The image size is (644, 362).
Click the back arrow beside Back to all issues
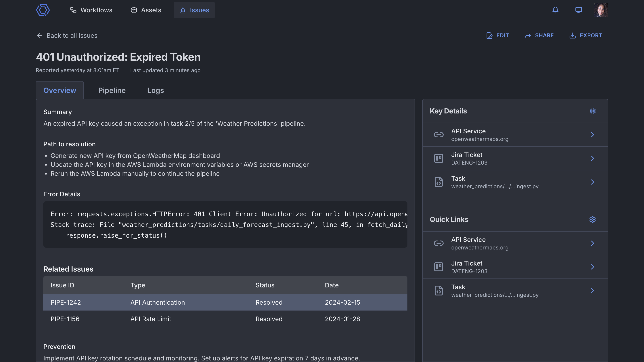tap(39, 36)
